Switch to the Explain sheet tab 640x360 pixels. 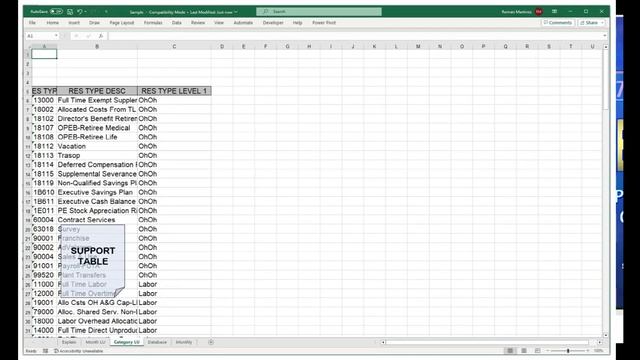point(69,342)
